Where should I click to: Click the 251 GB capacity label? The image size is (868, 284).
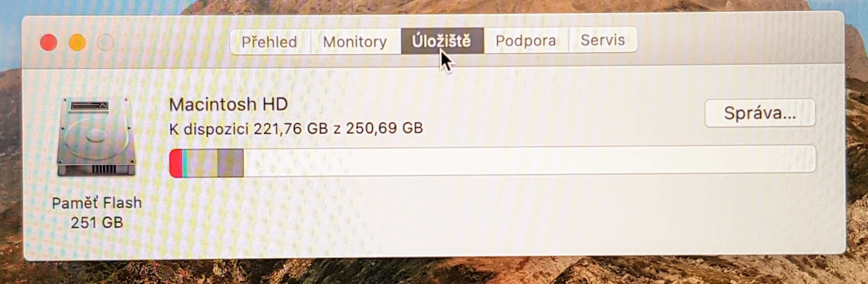click(97, 222)
